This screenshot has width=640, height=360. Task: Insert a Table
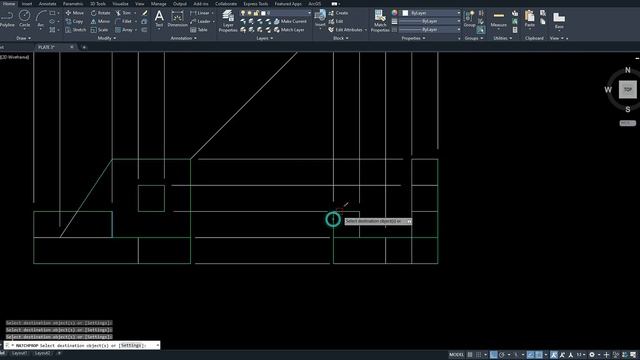point(199,30)
